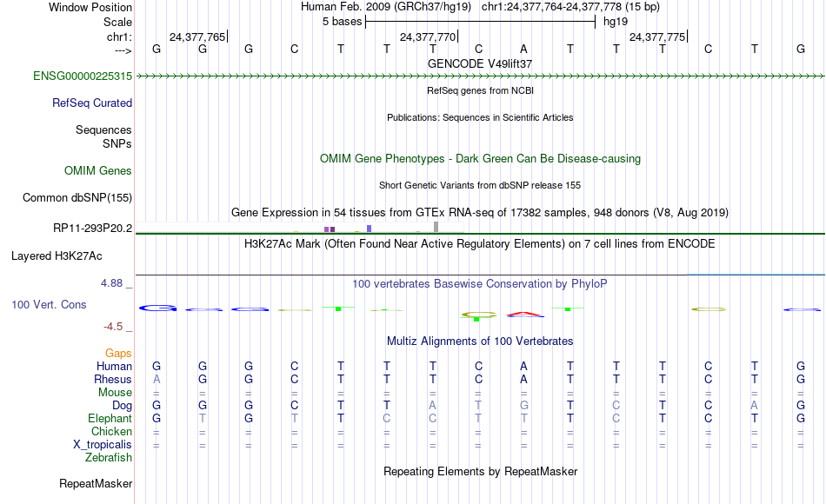
Task: Click the 24,377,770 ruler coordinate
Action: pos(428,36)
